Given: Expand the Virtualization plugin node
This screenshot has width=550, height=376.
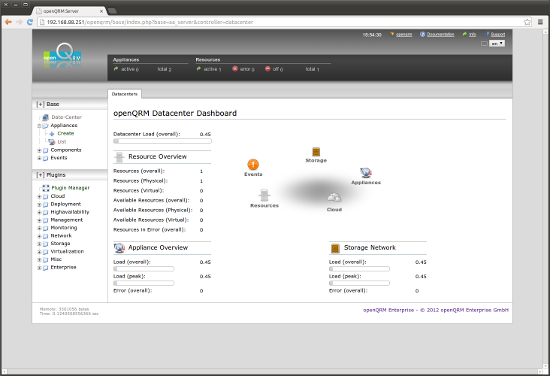Looking at the screenshot, I should click(x=39, y=252).
